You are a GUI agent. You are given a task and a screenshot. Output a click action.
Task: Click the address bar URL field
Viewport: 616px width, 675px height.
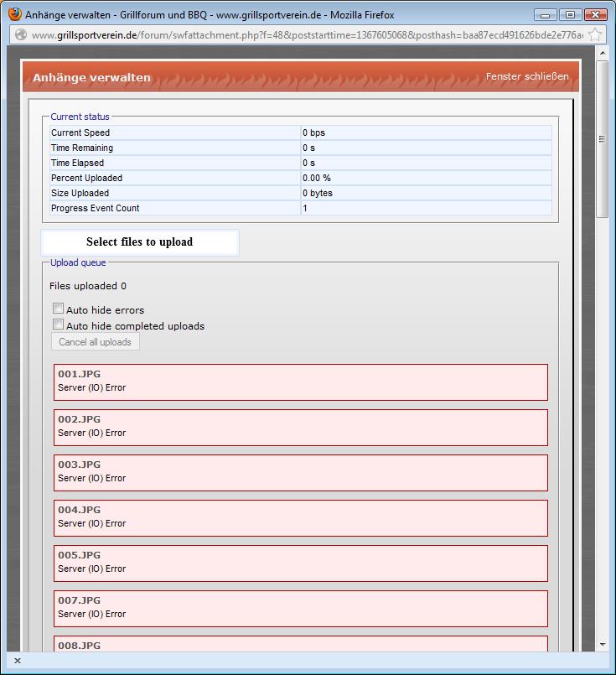click(x=307, y=35)
